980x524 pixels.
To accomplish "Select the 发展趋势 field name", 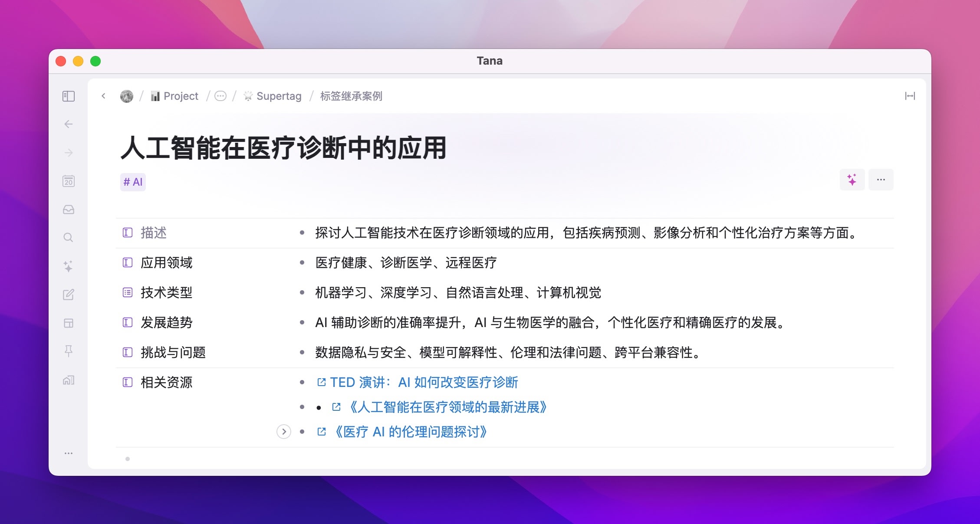I will point(167,322).
